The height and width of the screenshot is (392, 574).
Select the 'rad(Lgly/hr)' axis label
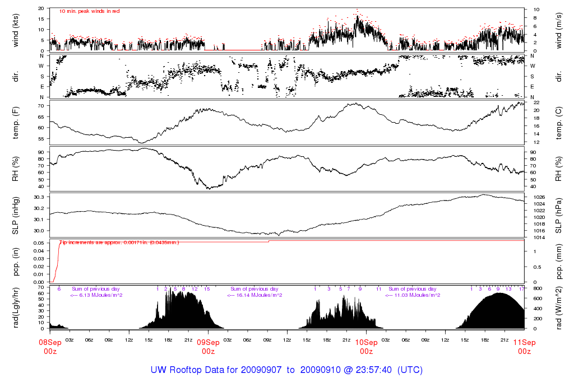[15, 308]
